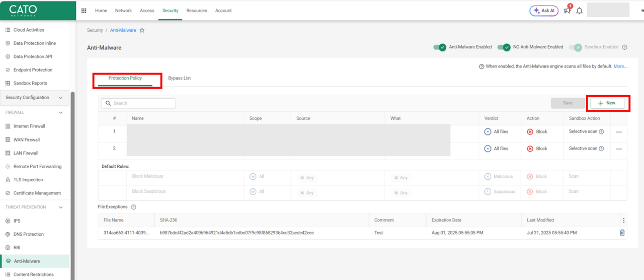Toggle Anti-Malware Enabled switch
The width and height of the screenshot is (644, 280).
point(440,47)
